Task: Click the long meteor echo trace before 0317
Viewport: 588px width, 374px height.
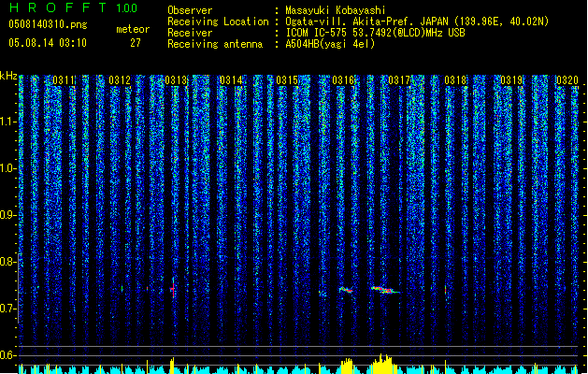Action: [385, 290]
